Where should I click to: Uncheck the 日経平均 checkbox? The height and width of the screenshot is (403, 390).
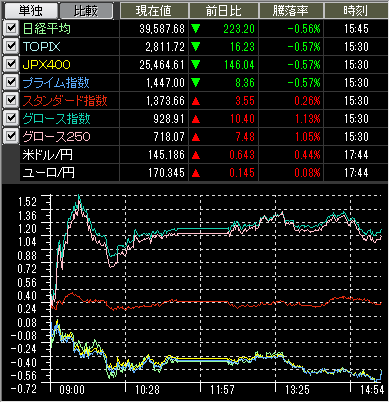coord(11,28)
